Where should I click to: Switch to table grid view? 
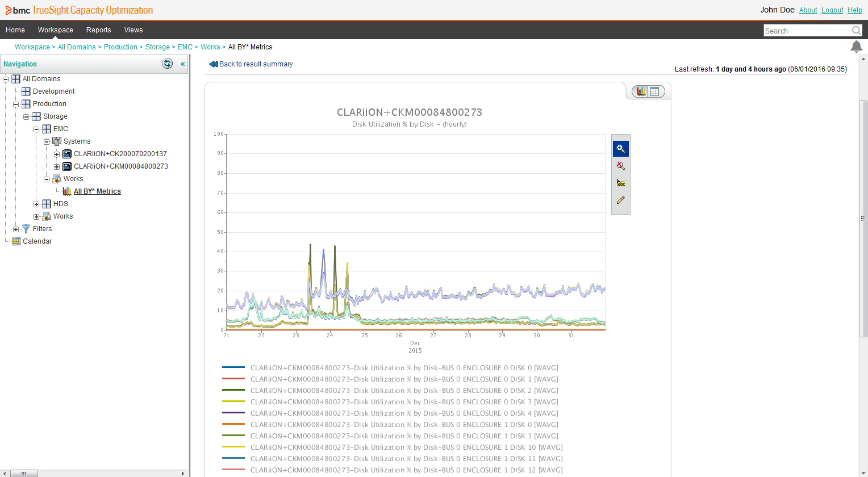click(x=654, y=91)
